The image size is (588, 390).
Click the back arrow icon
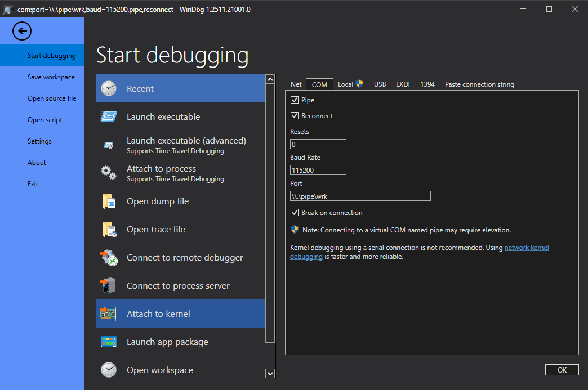(x=22, y=31)
